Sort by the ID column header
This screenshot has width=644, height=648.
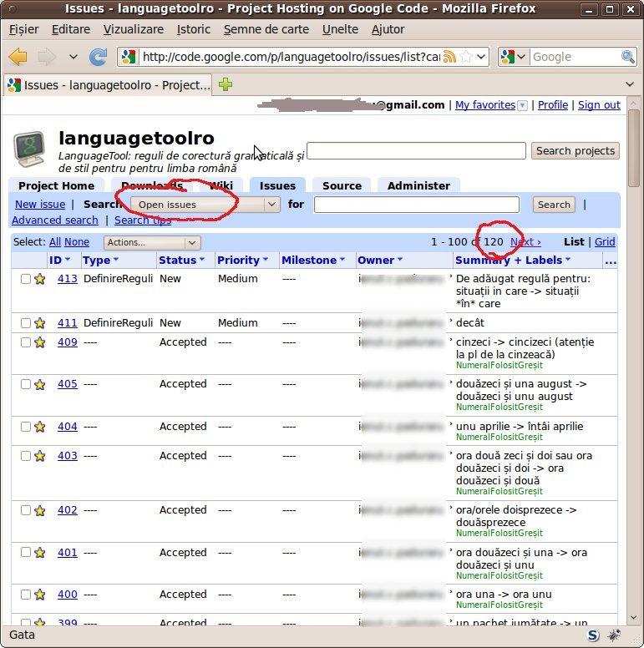click(x=59, y=261)
